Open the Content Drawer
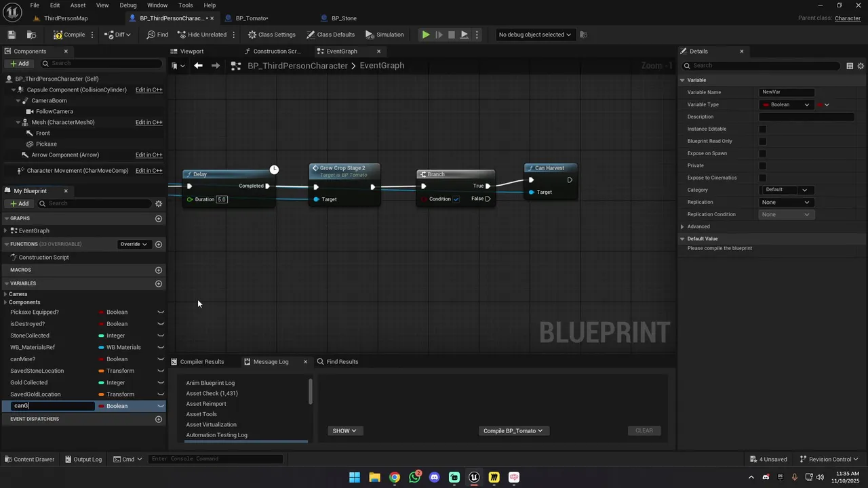 coord(30,459)
